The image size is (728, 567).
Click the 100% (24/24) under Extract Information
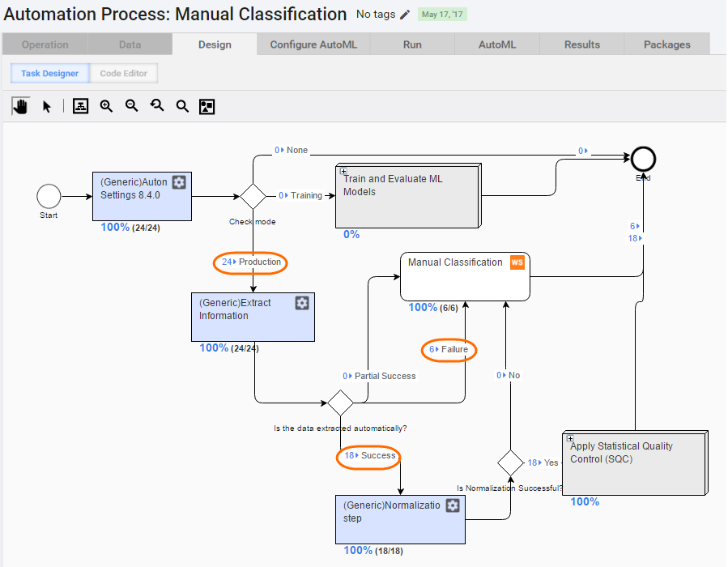point(229,347)
